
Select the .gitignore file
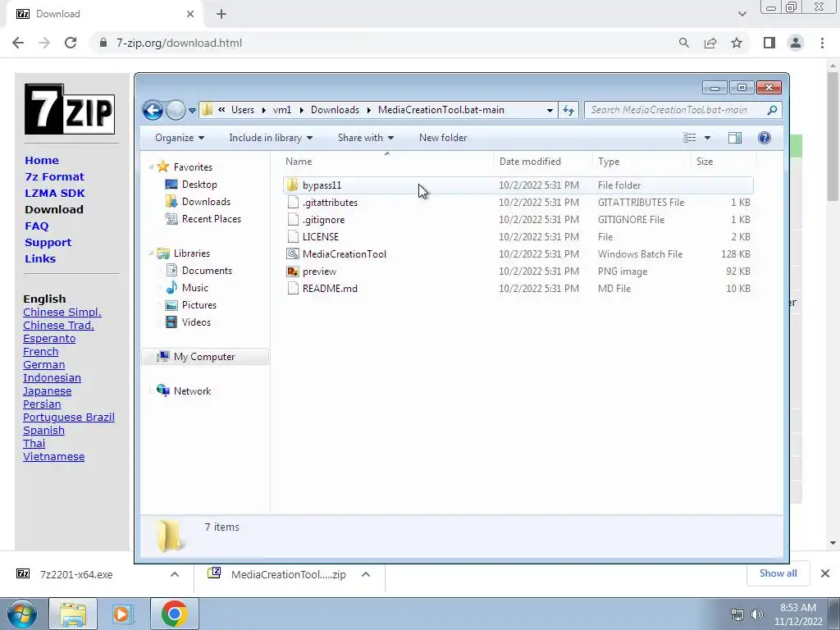(x=518, y=220)
